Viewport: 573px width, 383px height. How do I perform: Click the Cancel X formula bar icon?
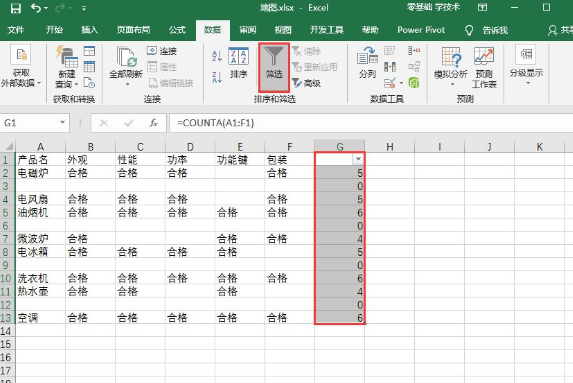pos(104,123)
